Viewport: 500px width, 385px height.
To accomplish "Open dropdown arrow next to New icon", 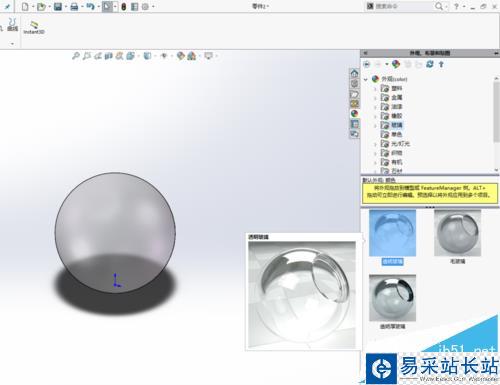I will coord(33,7).
